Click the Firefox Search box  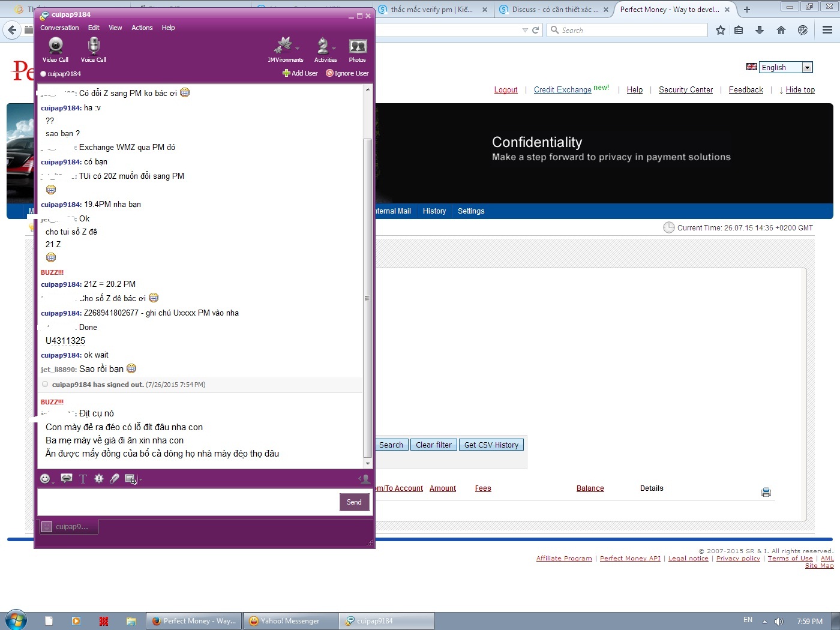(627, 30)
